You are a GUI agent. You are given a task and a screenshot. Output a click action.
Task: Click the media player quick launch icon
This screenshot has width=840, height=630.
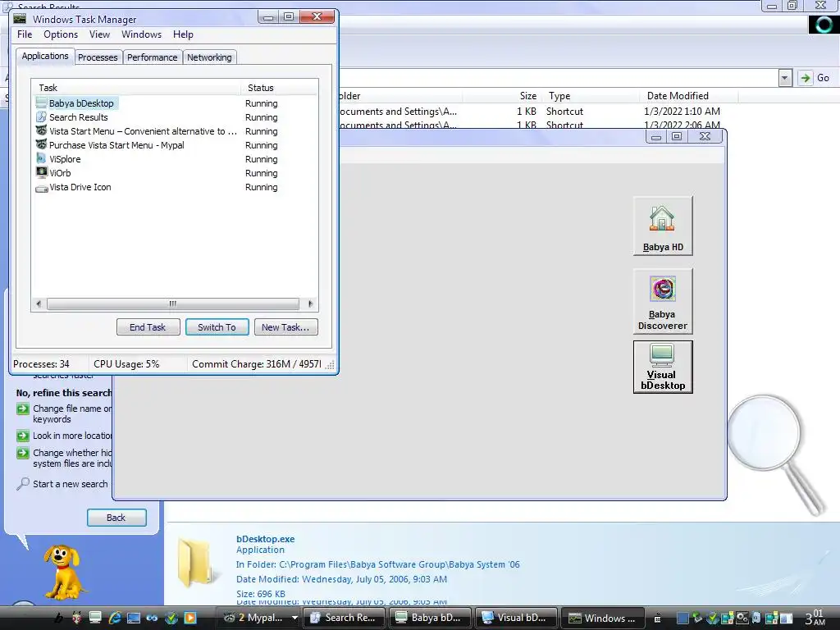(190, 618)
